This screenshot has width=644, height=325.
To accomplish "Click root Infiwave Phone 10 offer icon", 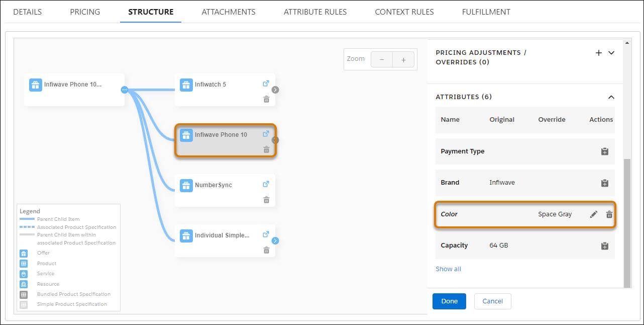I will tap(36, 85).
